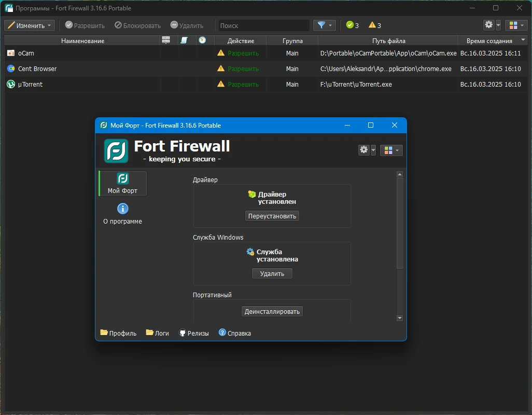Open colored grid menu in Мой Форт window

pos(391,150)
